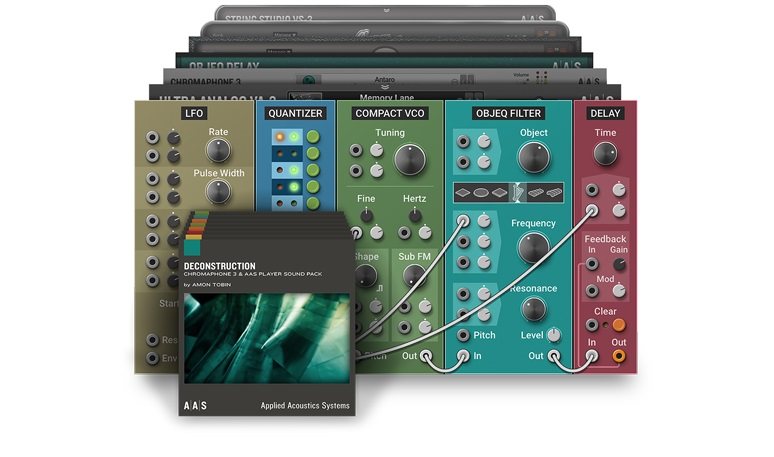Screen dimensions: 774x457
Task: Click the Frequency knob on Objeq Filter
Action: click(x=534, y=248)
